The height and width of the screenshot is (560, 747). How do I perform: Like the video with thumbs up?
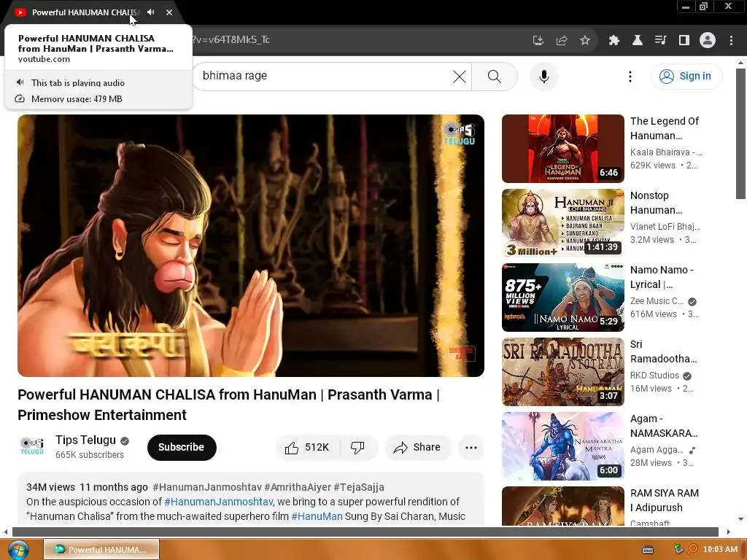[x=308, y=447]
